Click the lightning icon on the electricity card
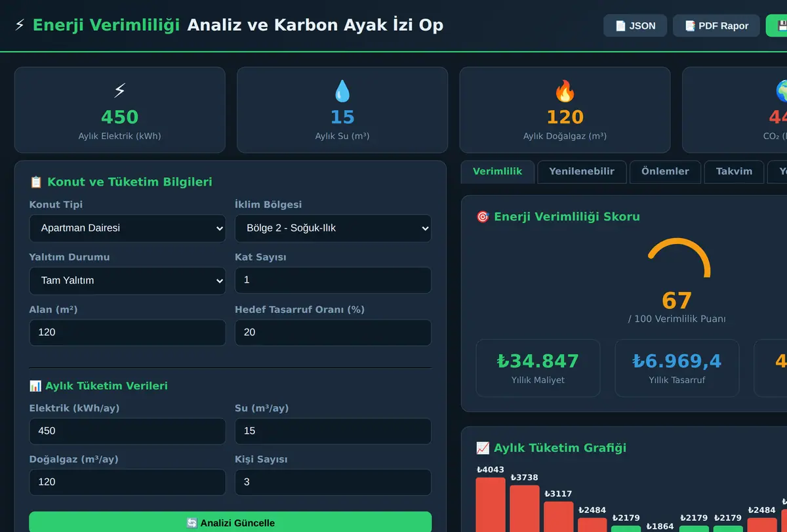 [119, 91]
